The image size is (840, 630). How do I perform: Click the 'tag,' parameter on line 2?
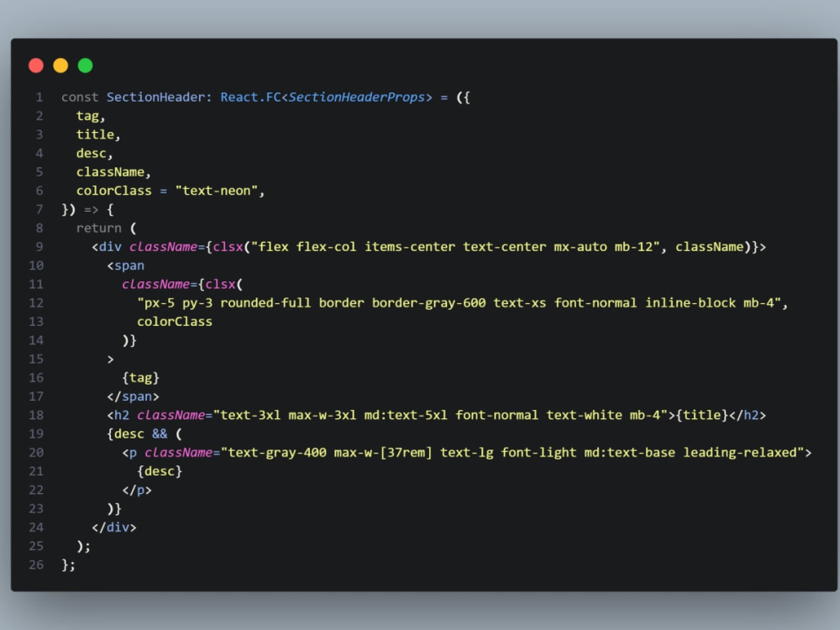click(x=91, y=116)
